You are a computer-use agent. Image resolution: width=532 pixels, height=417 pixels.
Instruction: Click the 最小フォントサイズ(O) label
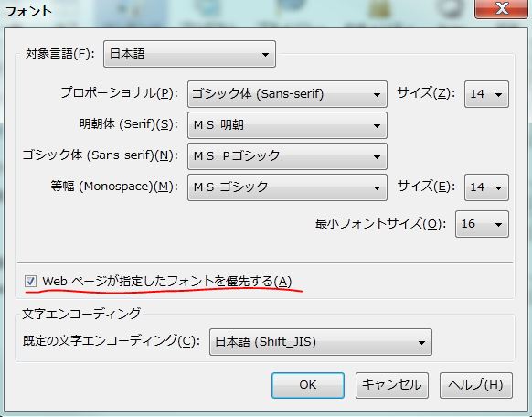380,224
